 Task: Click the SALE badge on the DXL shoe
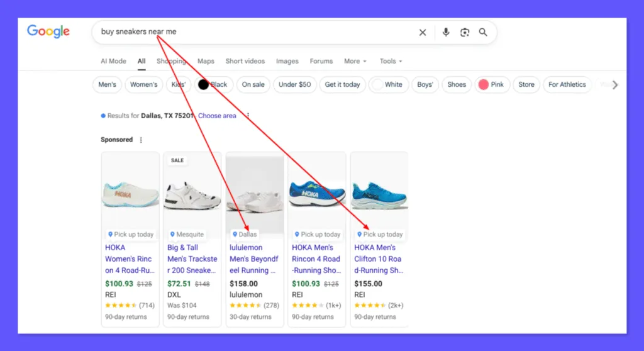point(177,160)
